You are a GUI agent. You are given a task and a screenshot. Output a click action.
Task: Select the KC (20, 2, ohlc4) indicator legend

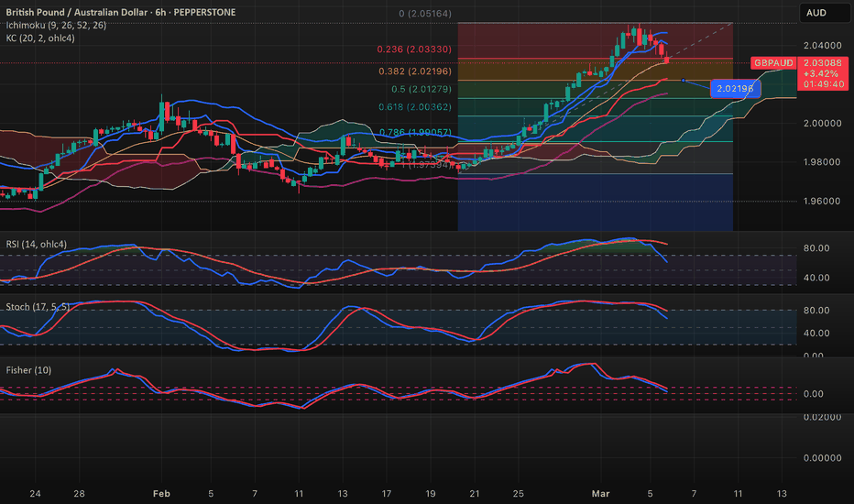tap(40, 38)
